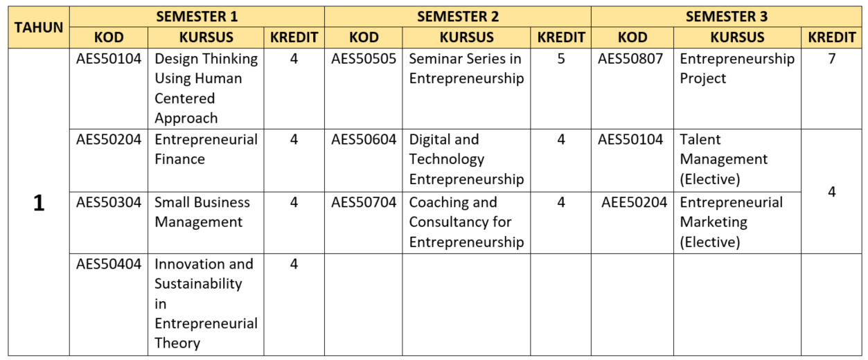This screenshot has width=868, height=360.
Task: Select the SEMESTER 2 header cell
Action: 457,17
